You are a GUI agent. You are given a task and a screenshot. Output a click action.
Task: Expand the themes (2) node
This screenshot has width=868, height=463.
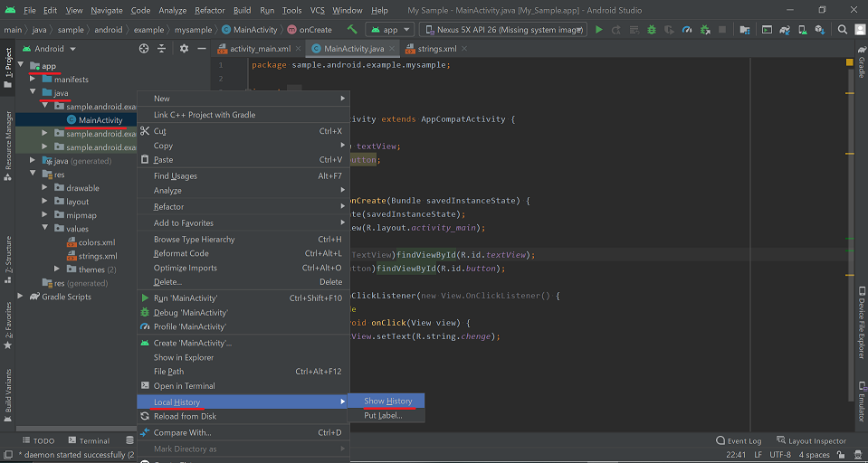click(x=57, y=269)
